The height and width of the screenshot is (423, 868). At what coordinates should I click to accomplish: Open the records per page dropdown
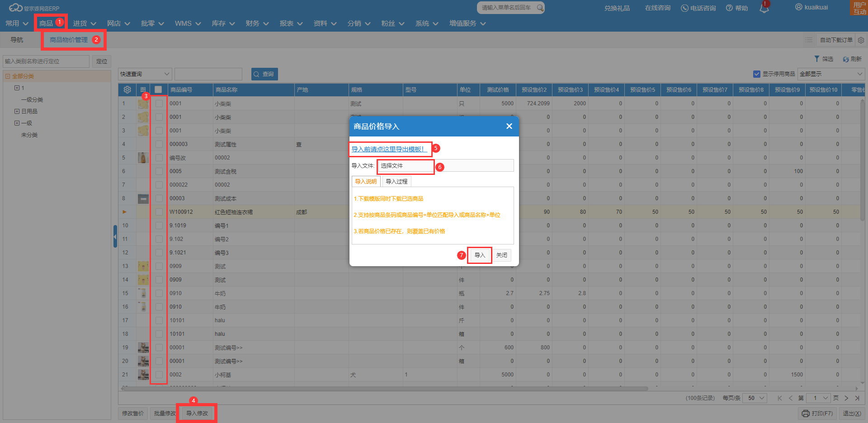(x=756, y=398)
